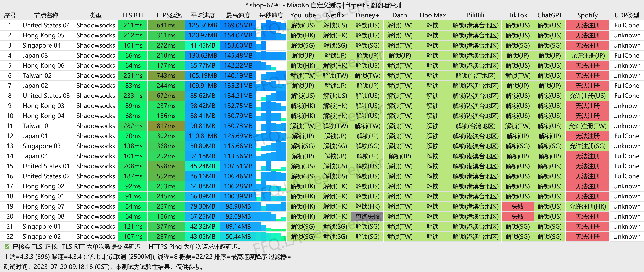This screenshot has height=272, width=644.
Task: Click the Singapore 04 node name
Action: 42,45
